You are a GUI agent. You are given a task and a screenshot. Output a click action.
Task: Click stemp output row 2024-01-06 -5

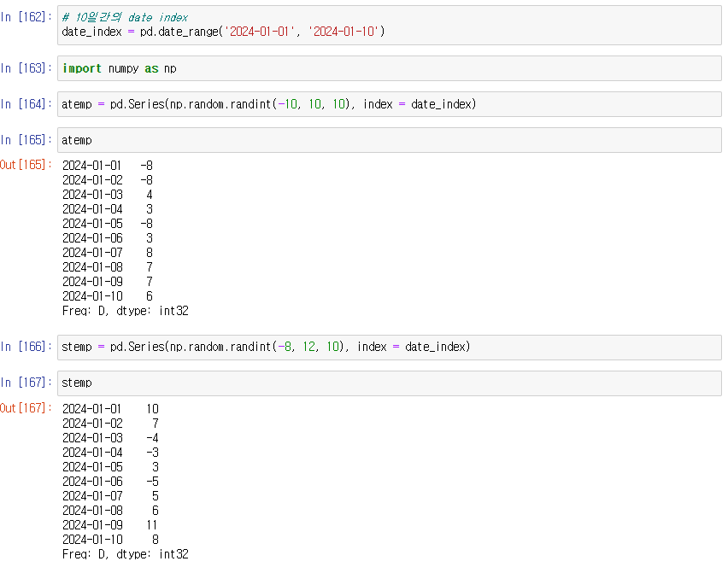110,482
